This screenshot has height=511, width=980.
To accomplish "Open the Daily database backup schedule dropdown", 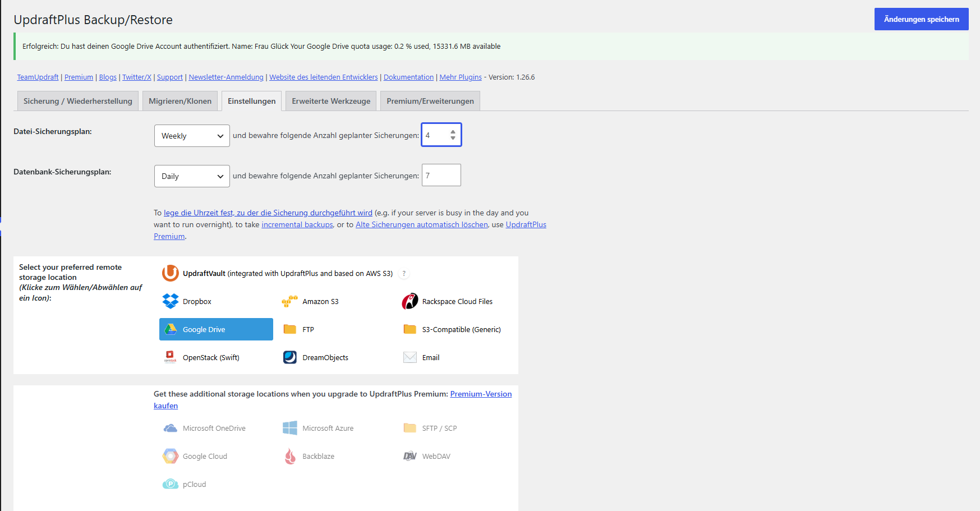I will pyautogui.click(x=192, y=176).
